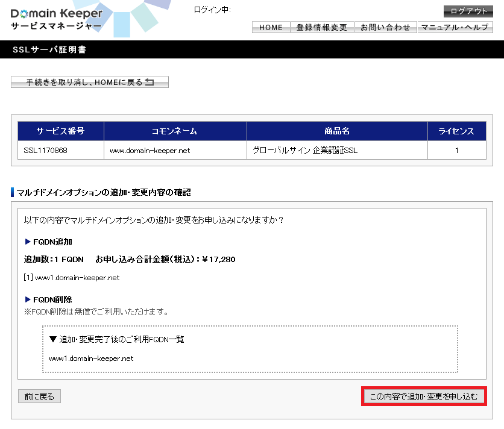Viewport: 504px width, 429px height.
Task: Click 前に戻る button
Action: [x=39, y=396]
